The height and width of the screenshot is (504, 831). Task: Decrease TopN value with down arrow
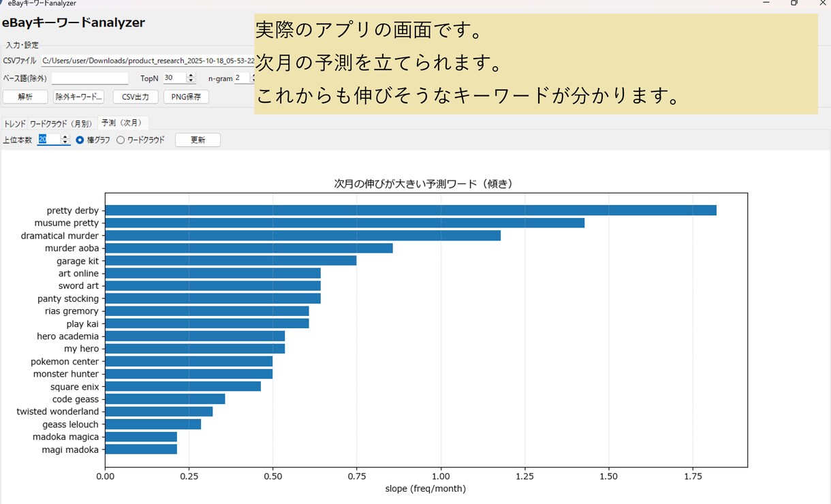[191, 81]
